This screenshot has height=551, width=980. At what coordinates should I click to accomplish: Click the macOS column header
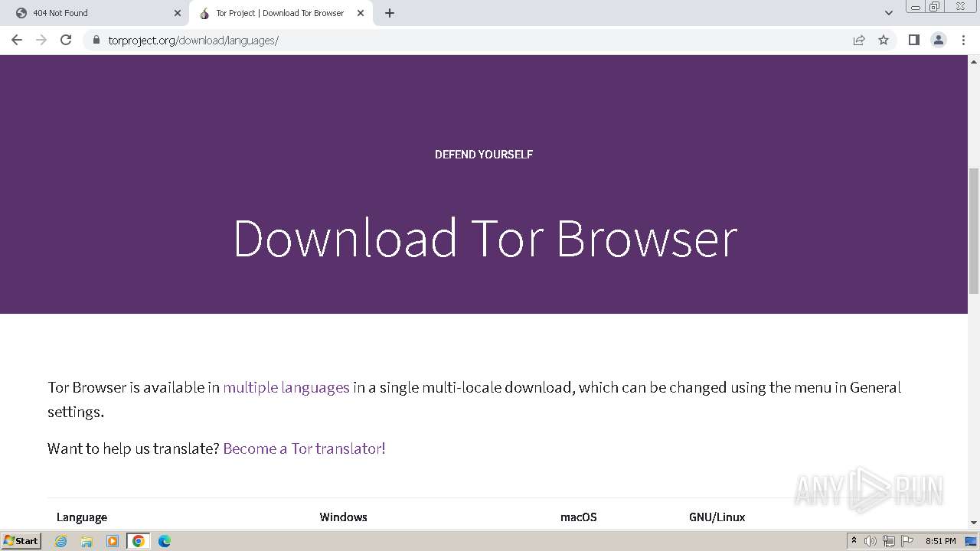click(x=578, y=517)
